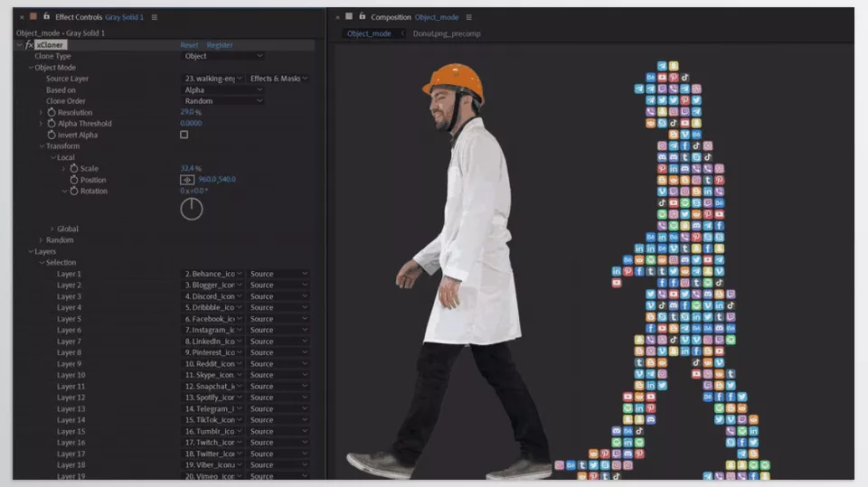Click the Layer 9 row label

(x=70, y=364)
